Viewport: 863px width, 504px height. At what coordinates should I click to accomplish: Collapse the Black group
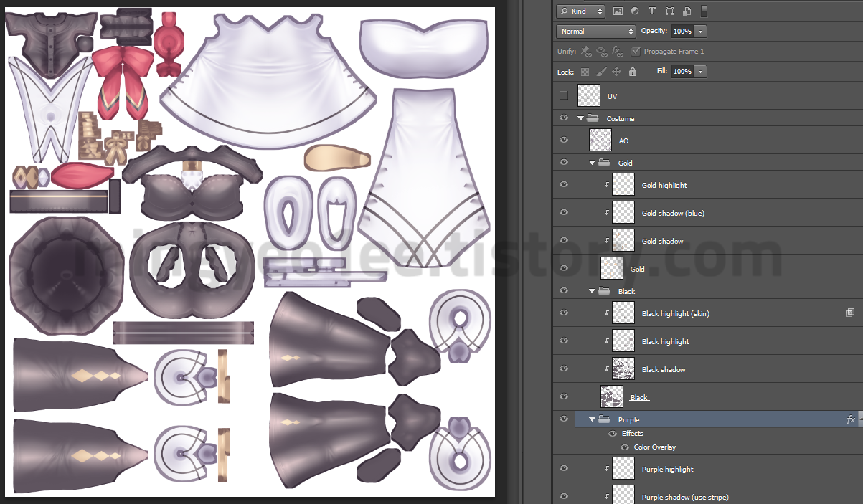pos(593,291)
